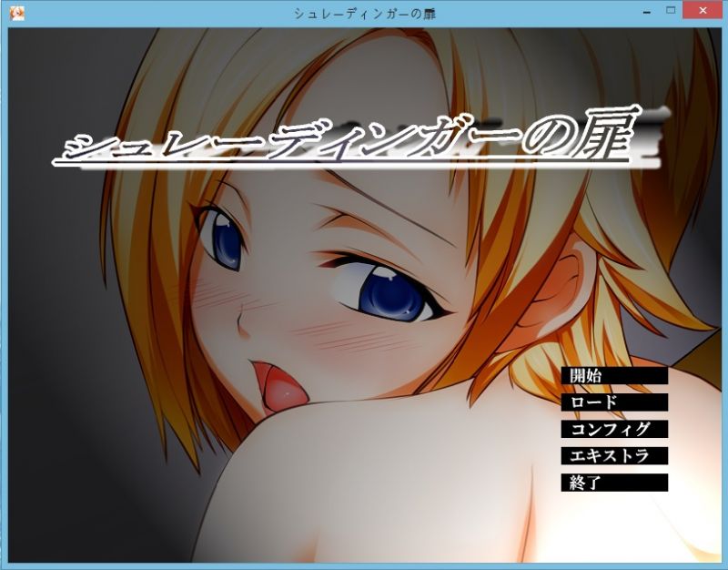Viewport: 728px width, 570px height.
Task: Open the ロード load menu
Action: click(x=614, y=402)
